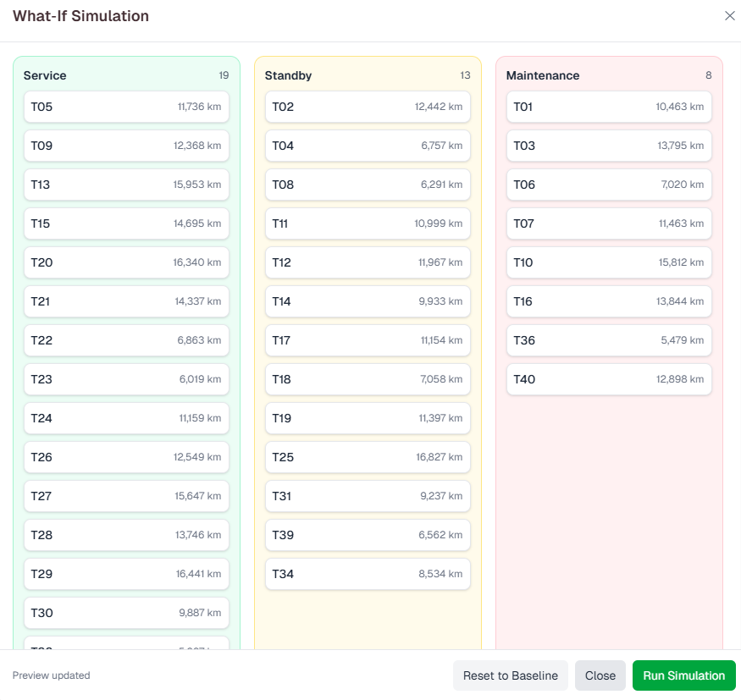741x700 pixels.
Task: Pick the T14 standby card
Action: coord(368,301)
